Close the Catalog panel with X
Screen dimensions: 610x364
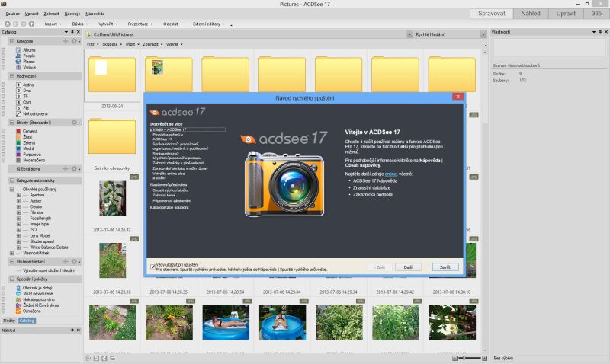[x=79, y=32]
